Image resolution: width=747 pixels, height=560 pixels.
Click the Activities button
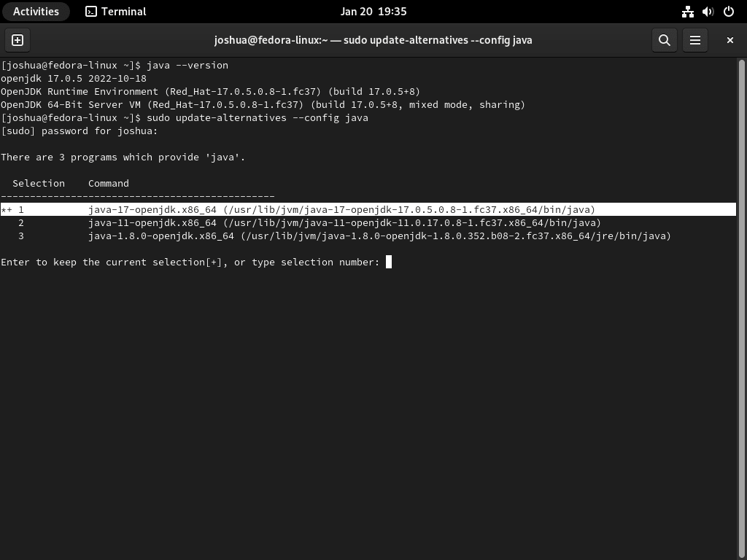pos(35,11)
